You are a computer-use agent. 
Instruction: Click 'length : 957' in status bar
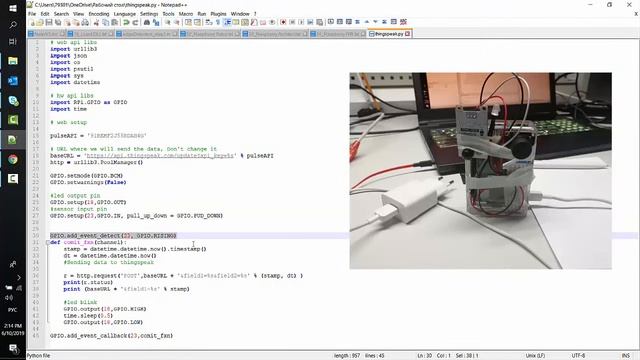tap(347, 356)
